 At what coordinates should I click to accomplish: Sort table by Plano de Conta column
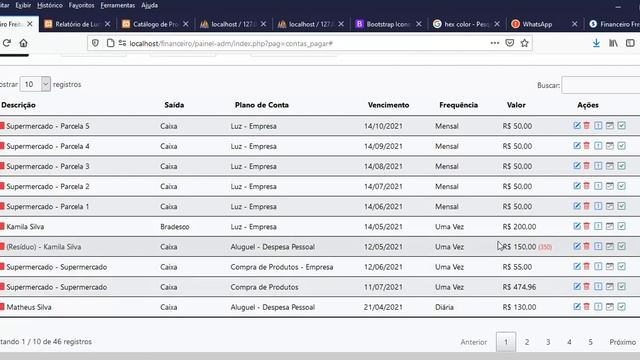click(x=262, y=105)
